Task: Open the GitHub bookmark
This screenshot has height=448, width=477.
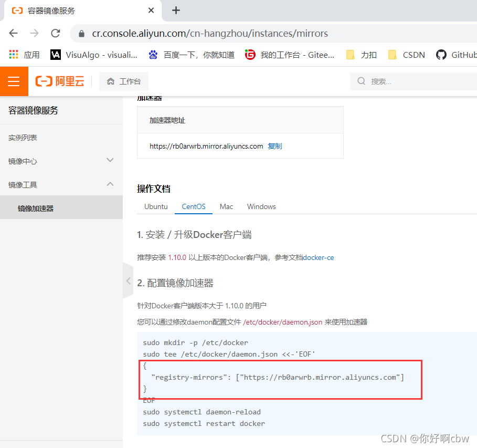Action: point(456,55)
